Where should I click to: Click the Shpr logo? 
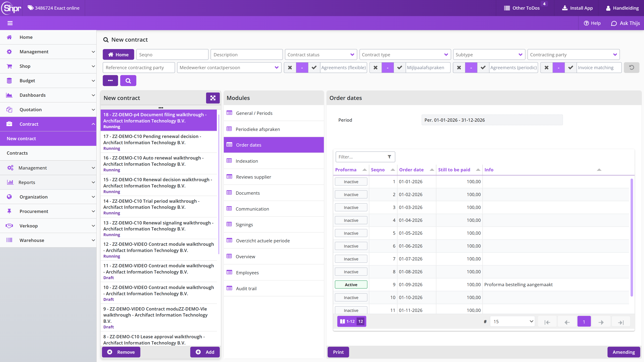click(x=11, y=8)
